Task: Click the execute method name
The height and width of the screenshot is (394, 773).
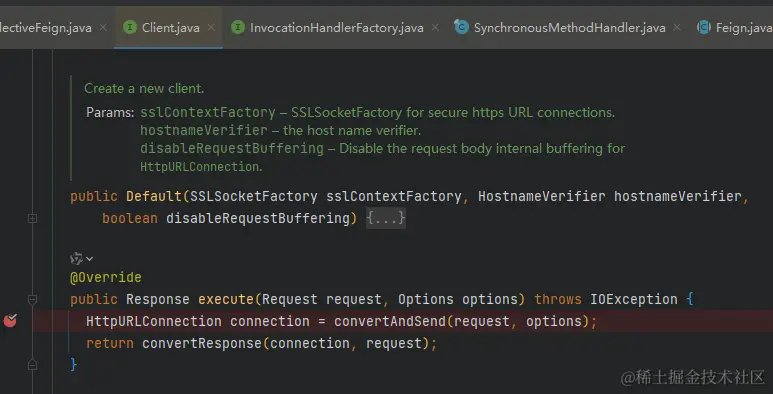Action: tap(226, 299)
